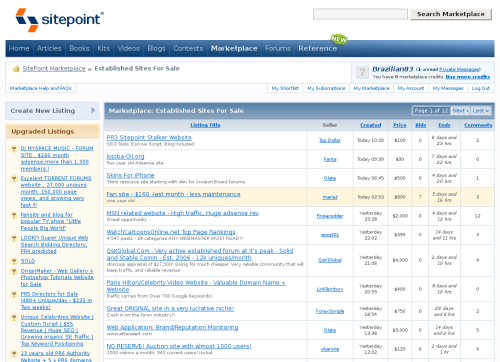
Task: Jump to the Last page of listings
Action: [481, 110]
